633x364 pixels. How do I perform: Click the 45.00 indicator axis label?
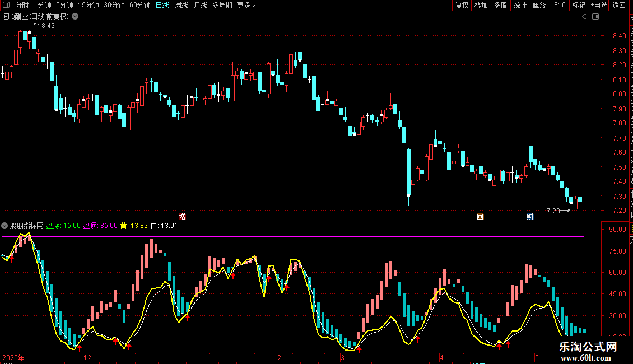(x=618, y=294)
